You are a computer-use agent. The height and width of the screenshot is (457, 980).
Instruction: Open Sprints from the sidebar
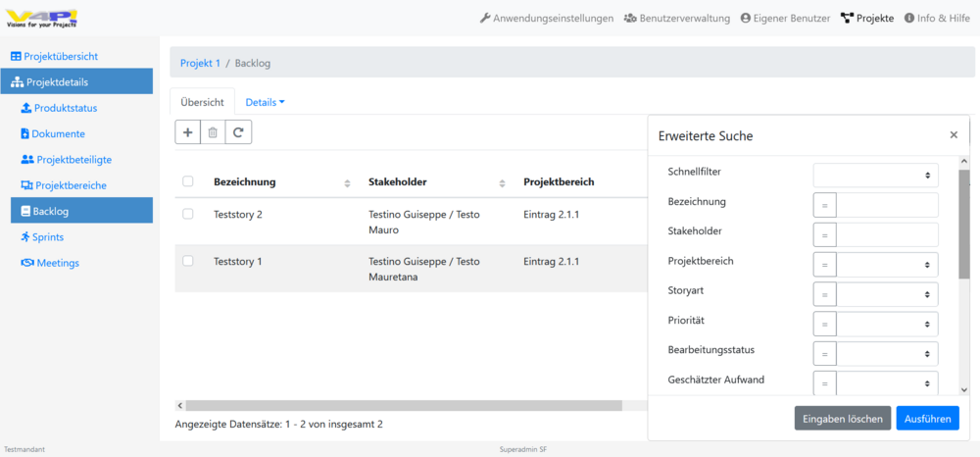tap(47, 236)
